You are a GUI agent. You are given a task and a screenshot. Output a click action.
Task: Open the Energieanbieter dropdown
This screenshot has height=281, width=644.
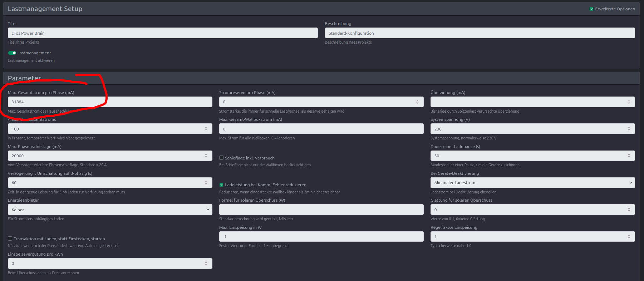(x=110, y=209)
